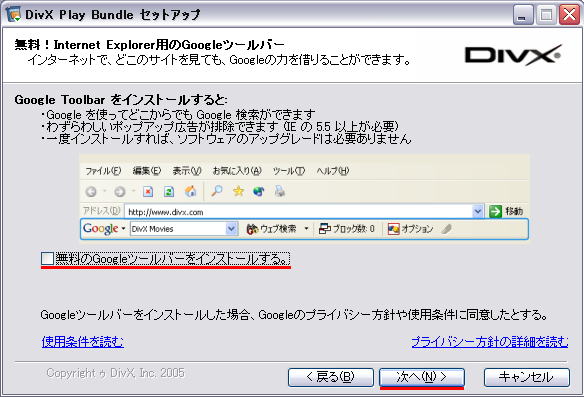Click the 次へ(N) next button
Viewport: 584px width, 397px height.
(422, 377)
